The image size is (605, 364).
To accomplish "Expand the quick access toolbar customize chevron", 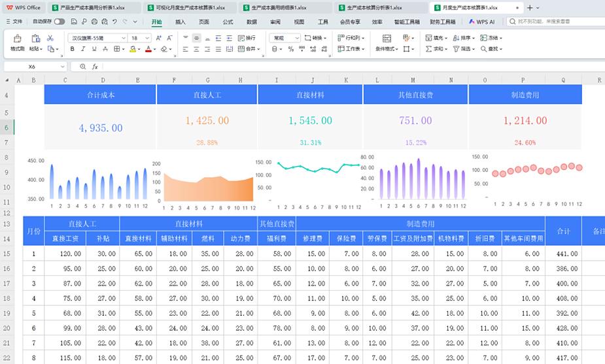I will 135,22.
